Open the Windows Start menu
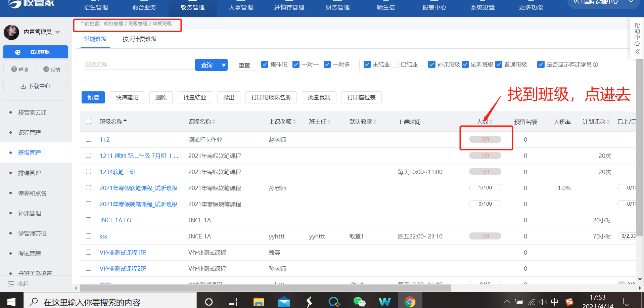 pyautogui.click(x=11, y=301)
